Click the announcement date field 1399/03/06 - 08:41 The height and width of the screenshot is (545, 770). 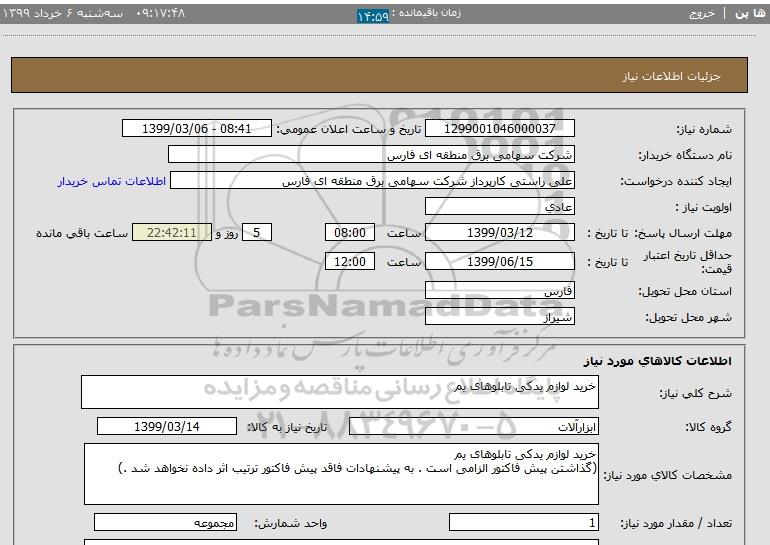(196, 129)
